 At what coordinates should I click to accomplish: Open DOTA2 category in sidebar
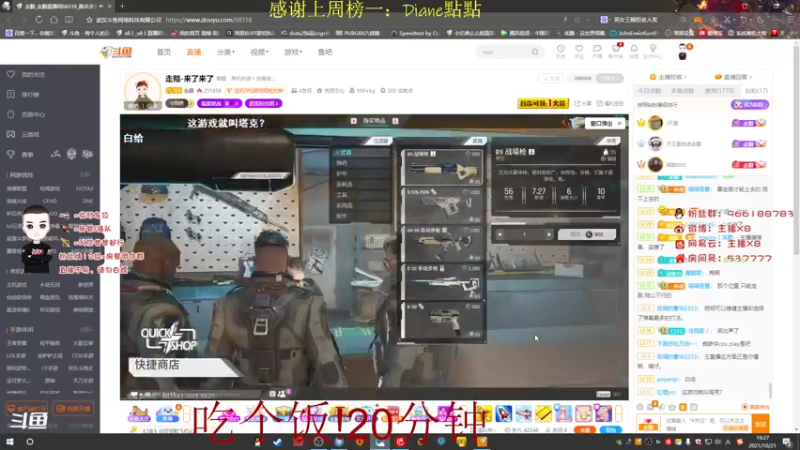tap(84, 188)
